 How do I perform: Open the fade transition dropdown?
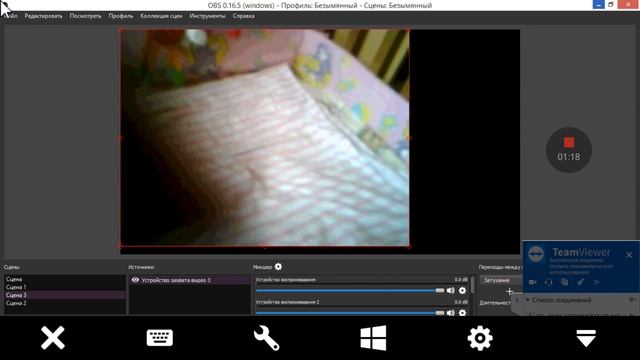click(x=501, y=280)
